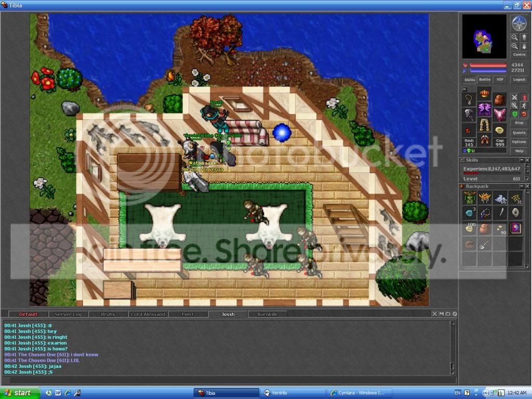Click the experience progress bar
The width and height of the screenshot is (532, 399).
pyautogui.click(x=491, y=173)
